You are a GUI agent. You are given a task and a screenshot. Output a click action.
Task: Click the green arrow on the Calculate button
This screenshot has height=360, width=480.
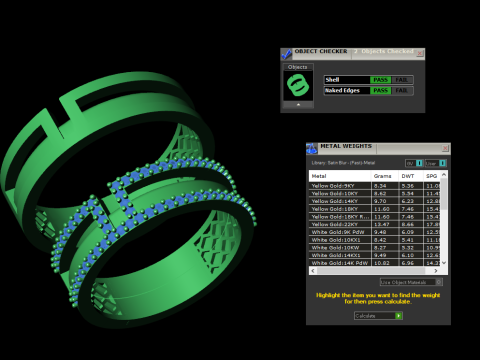click(x=399, y=316)
